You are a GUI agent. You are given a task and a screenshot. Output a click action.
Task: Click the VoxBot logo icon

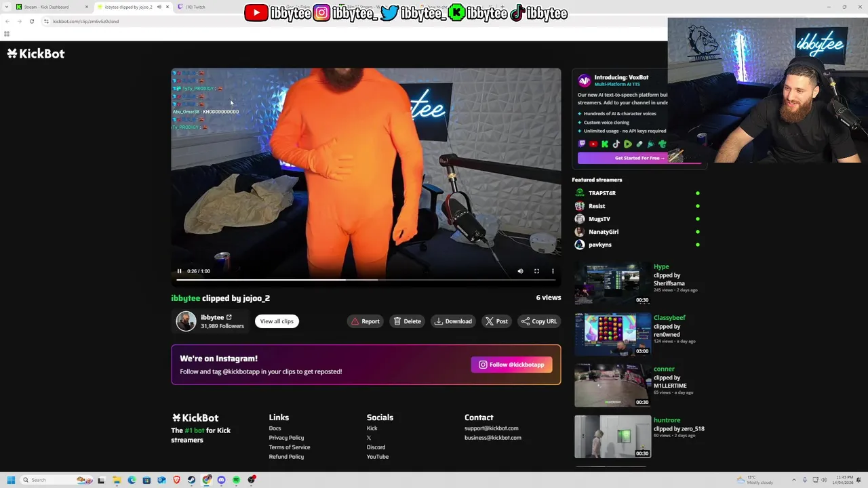(x=584, y=81)
